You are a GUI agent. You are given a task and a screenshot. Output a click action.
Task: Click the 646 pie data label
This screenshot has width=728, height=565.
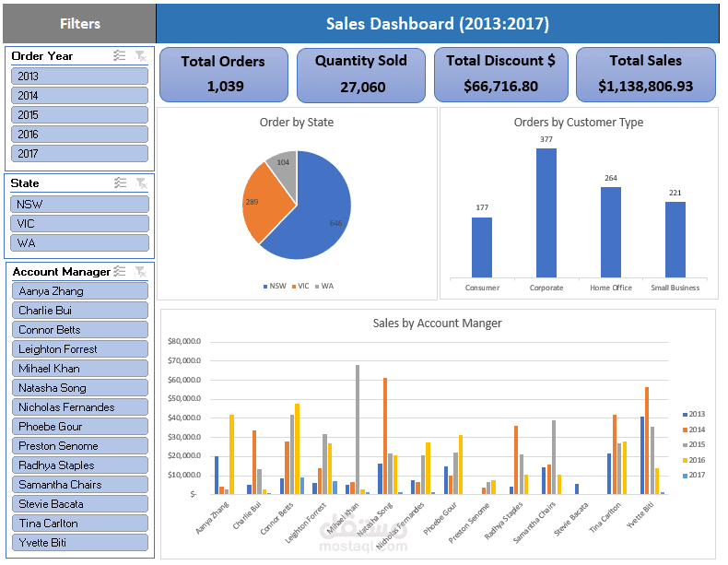point(335,223)
